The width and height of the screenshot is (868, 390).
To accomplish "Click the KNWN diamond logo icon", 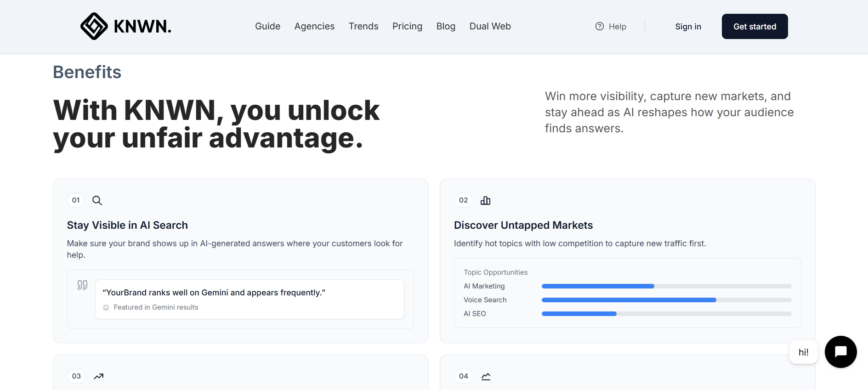I will [94, 26].
